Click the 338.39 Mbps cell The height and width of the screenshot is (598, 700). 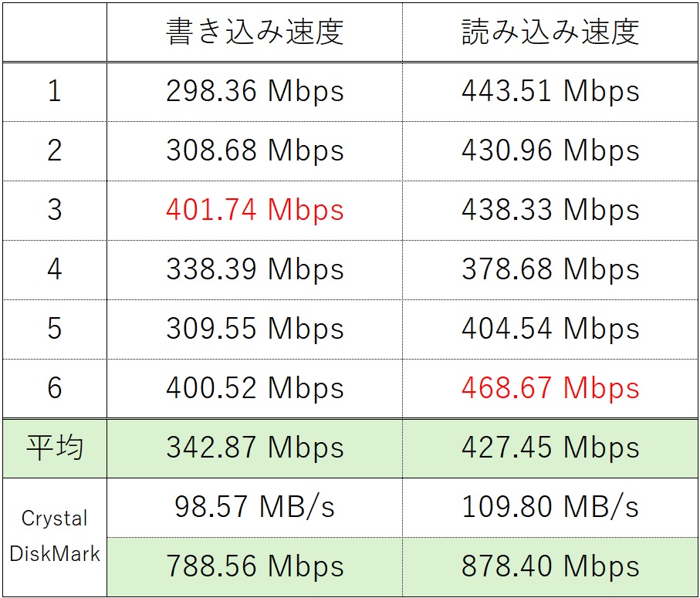pos(255,269)
